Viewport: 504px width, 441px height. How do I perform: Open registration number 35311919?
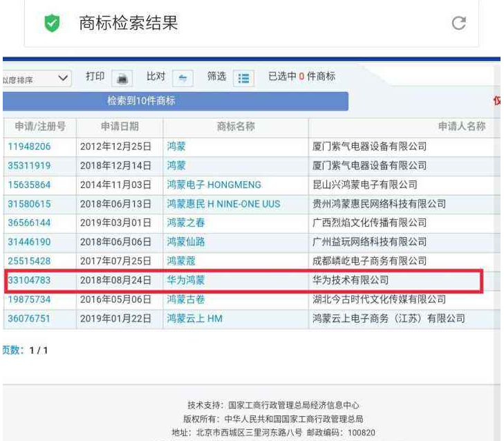(29, 165)
